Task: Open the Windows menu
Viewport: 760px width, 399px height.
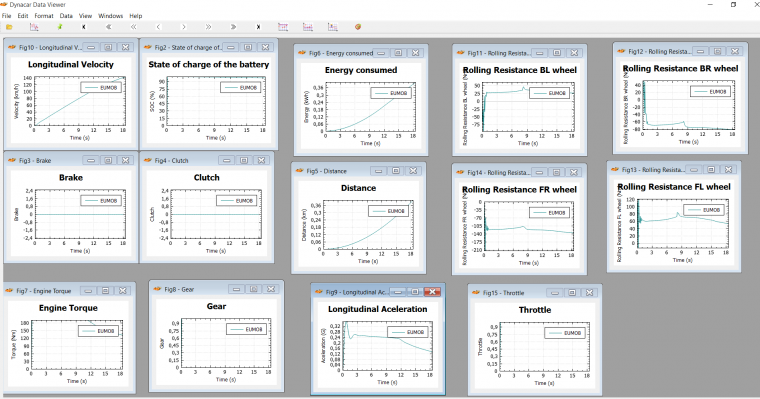Action: 111,16
